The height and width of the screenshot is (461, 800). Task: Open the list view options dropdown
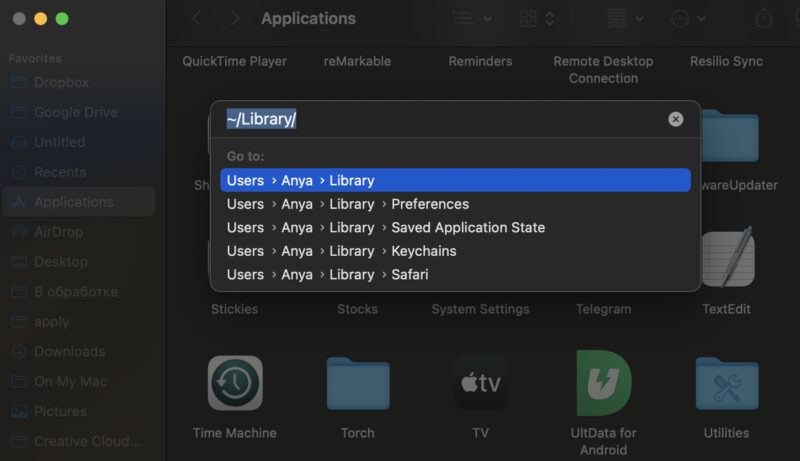point(472,19)
